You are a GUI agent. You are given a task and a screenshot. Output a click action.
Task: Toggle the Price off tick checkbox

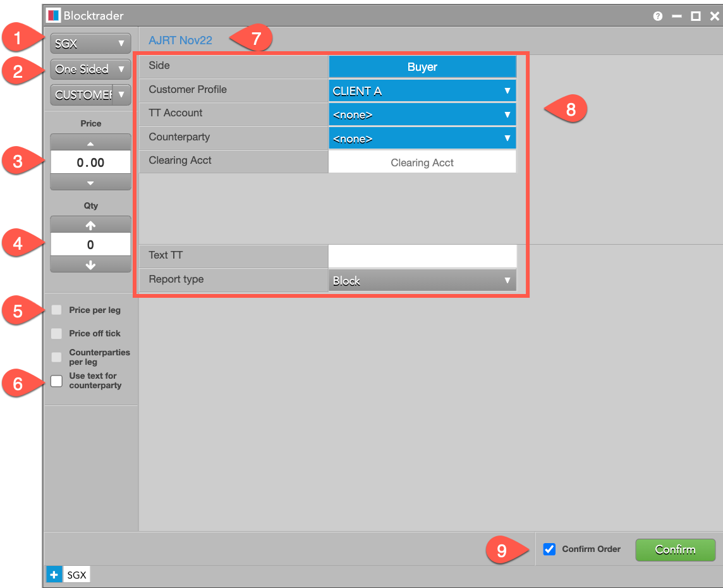(x=57, y=333)
